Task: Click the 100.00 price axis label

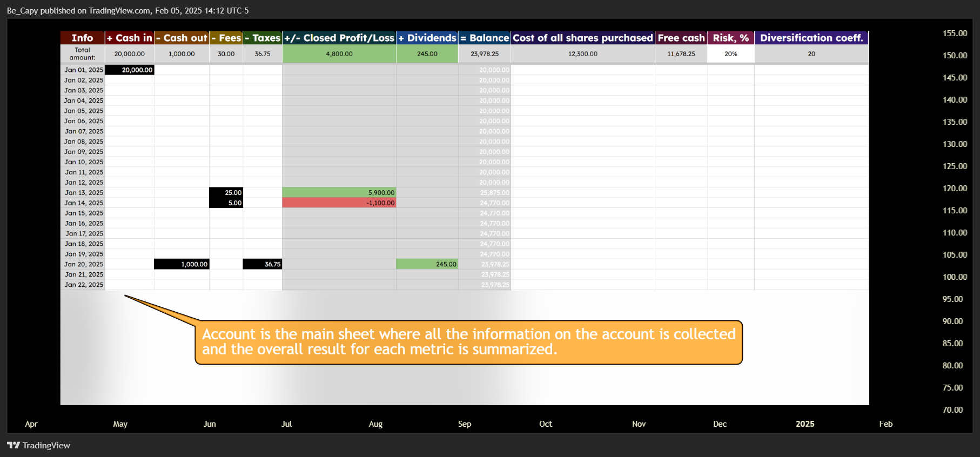Action: [955, 277]
